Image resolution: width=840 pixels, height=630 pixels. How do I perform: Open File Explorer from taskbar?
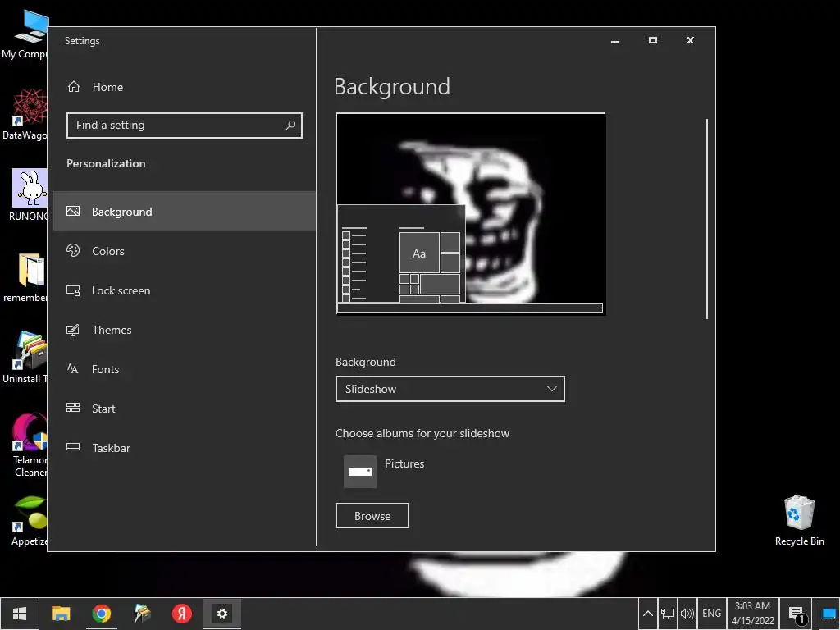pos(61,614)
